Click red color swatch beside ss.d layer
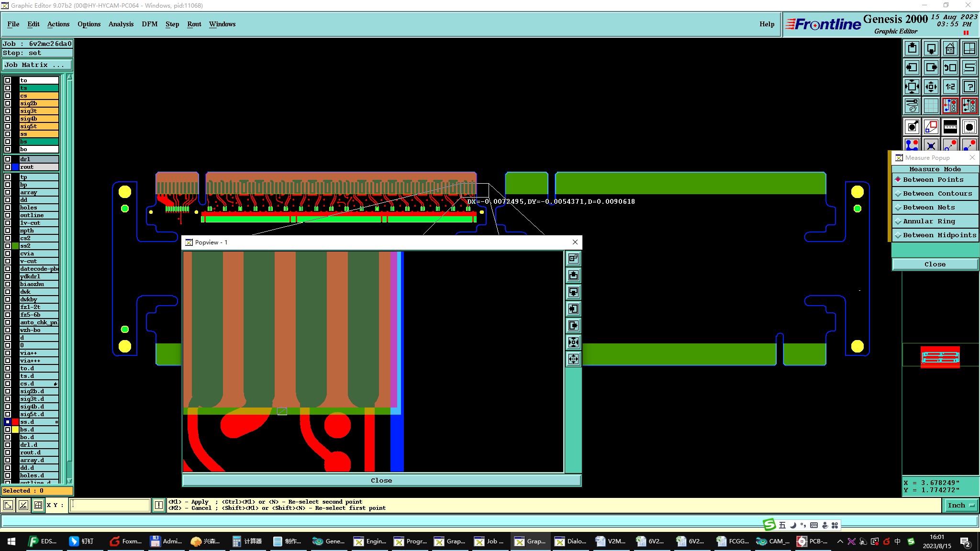 coord(15,422)
